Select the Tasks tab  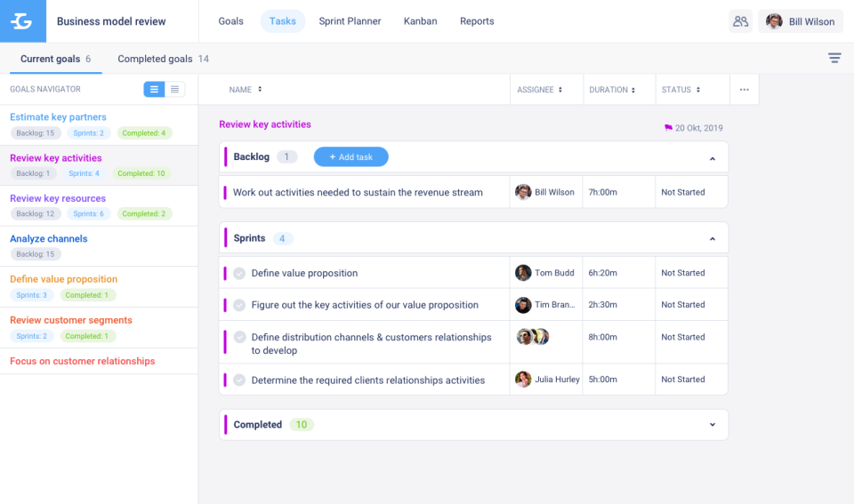pyautogui.click(x=283, y=21)
